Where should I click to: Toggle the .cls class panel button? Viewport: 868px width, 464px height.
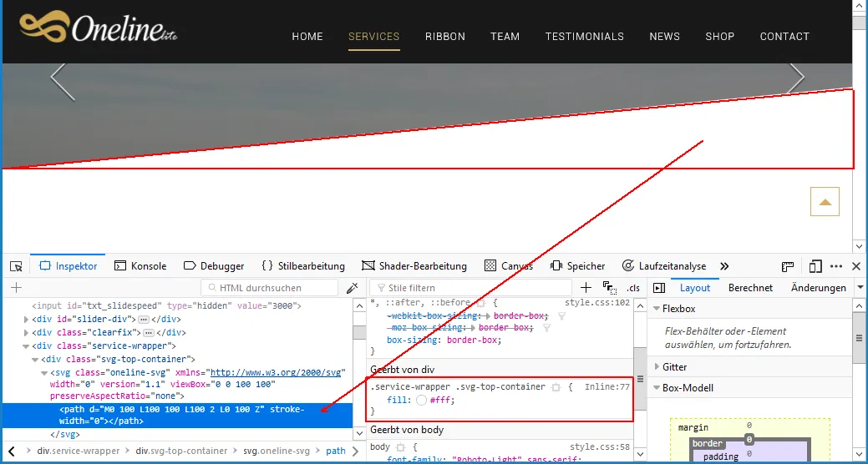(633, 288)
